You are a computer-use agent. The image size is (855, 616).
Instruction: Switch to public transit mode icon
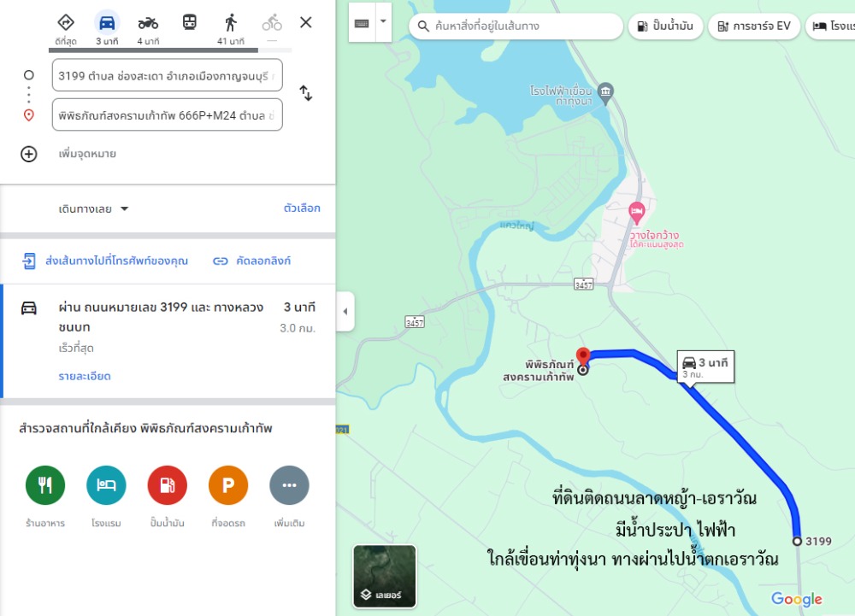tap(189, 22)
